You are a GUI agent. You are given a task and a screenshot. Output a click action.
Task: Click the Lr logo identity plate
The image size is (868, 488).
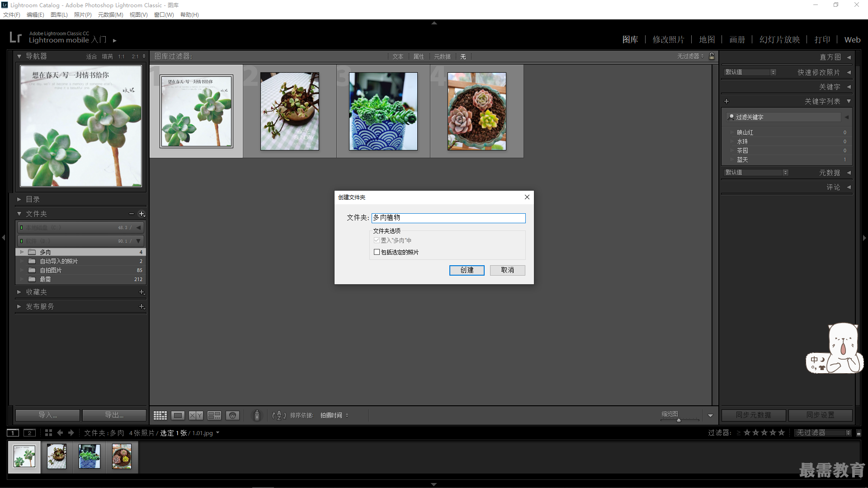(x=15, y=37)
